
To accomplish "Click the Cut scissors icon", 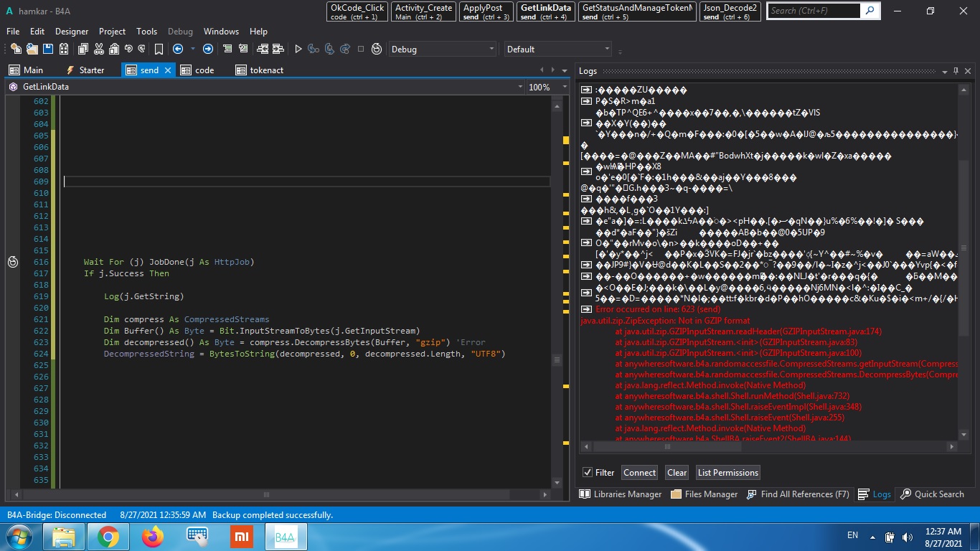I will (x=98, y=49).
